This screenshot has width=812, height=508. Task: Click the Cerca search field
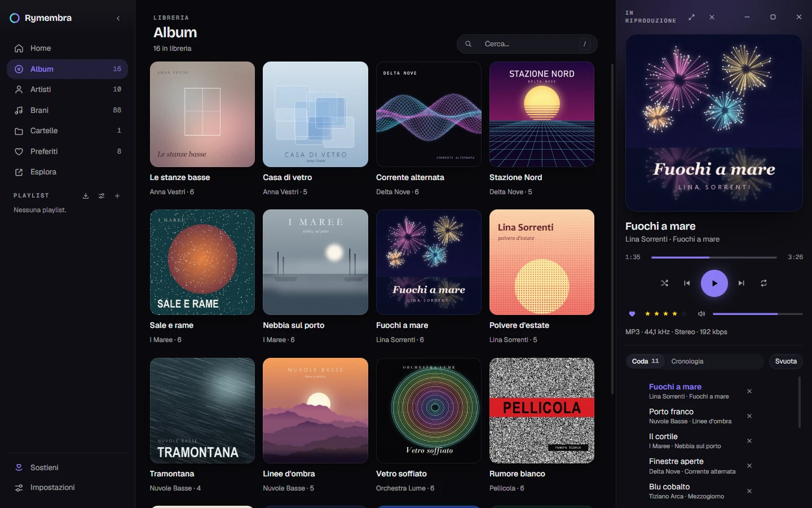point(527,44)
